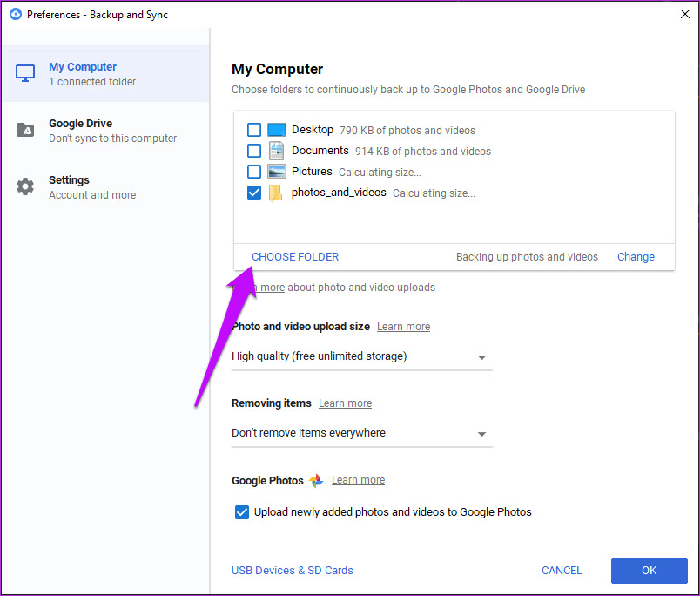This screenshot has width=700, height=596.
Task: Click "790 KB of photos and videos" text
Action: [407, 131]
